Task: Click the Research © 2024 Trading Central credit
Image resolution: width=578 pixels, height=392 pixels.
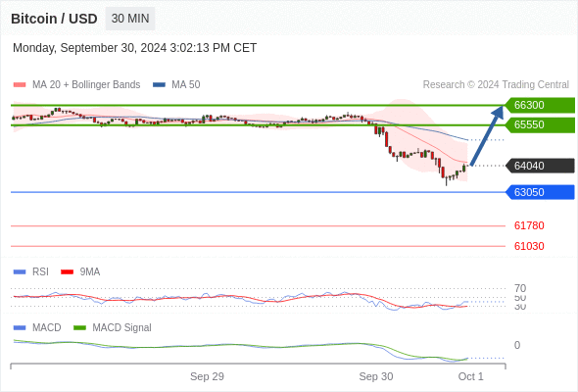Action: tap(496, 85)
